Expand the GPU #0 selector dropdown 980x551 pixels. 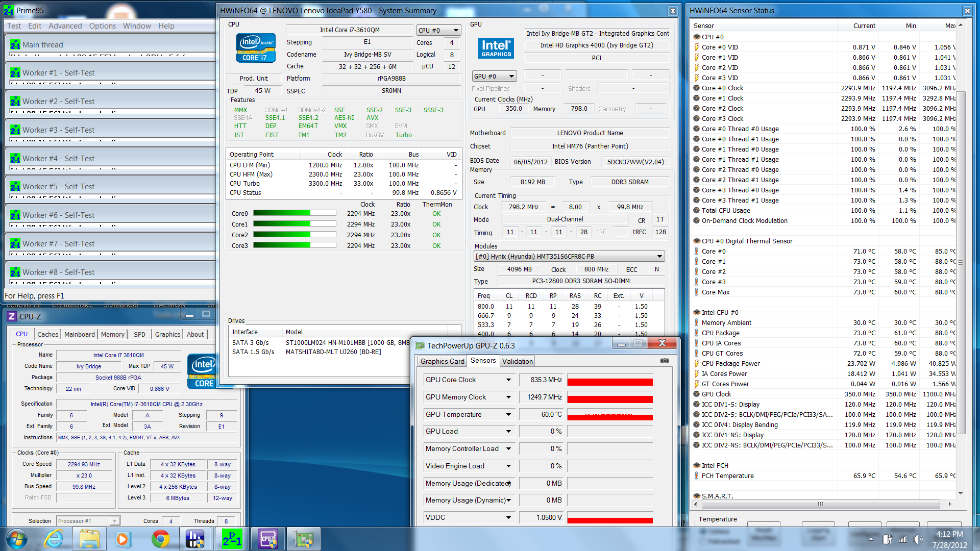click(494, 77)
